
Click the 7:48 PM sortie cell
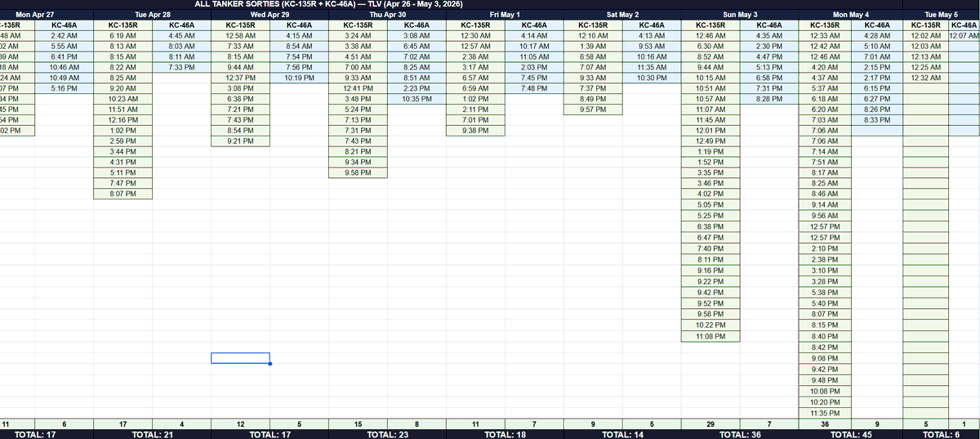(534, 88)
